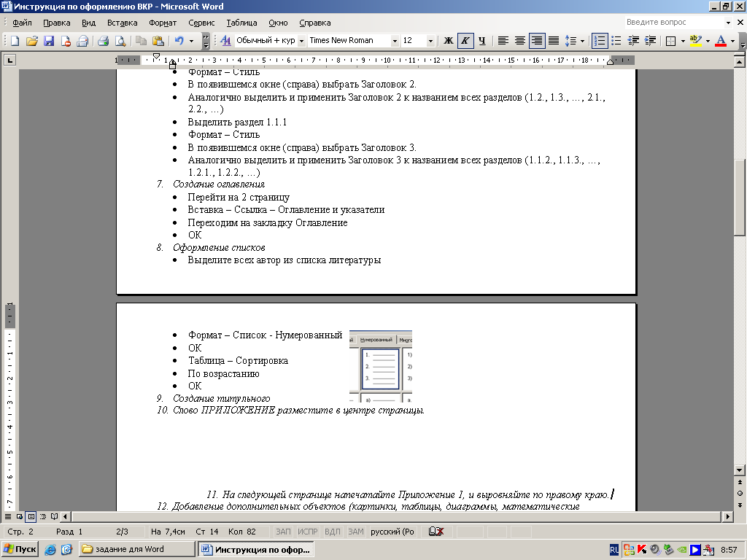Image resolution: width=747 pixels, height=560 pixels.
Task: Apply red font color
Action: pos(721,41)
